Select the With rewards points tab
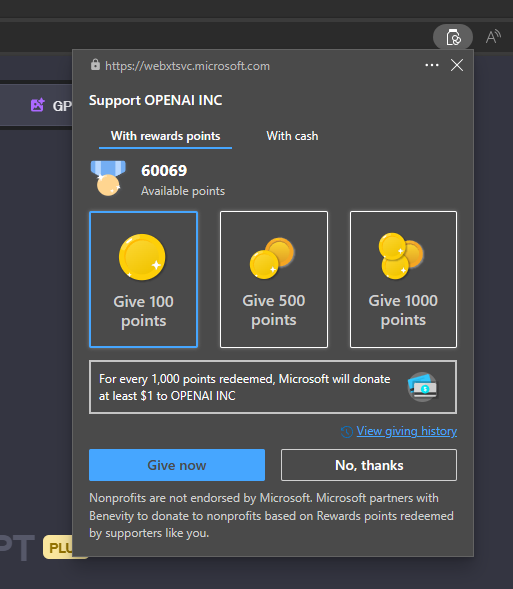The image size is (513, 589). click(x=165, y=136)
